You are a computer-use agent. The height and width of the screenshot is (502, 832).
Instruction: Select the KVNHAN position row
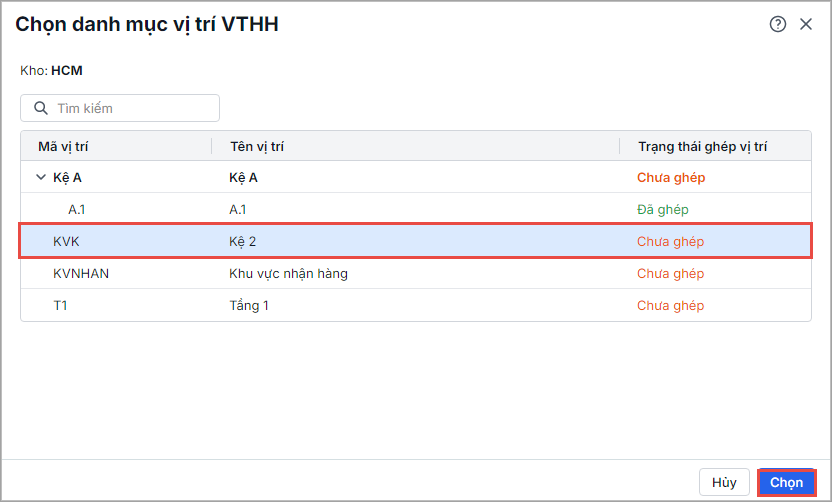81,274
